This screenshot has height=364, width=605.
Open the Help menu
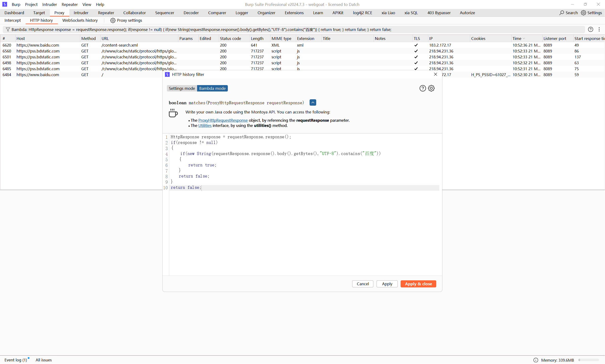coord(100,4)
